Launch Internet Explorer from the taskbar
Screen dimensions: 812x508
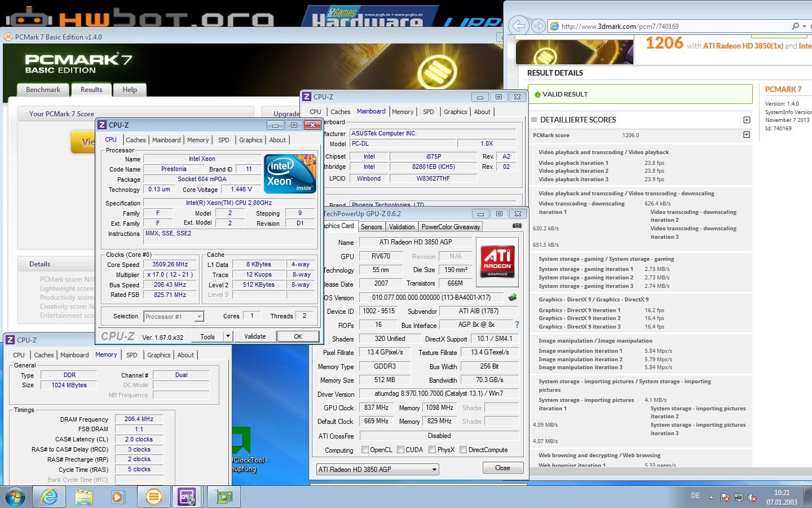click(x=49, y=497)
